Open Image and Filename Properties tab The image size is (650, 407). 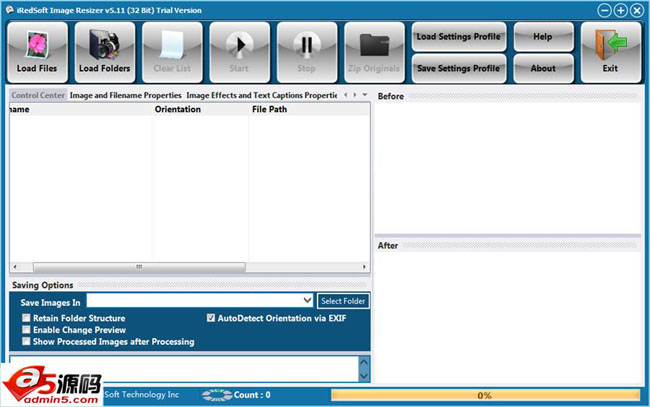tap(126, 95)
